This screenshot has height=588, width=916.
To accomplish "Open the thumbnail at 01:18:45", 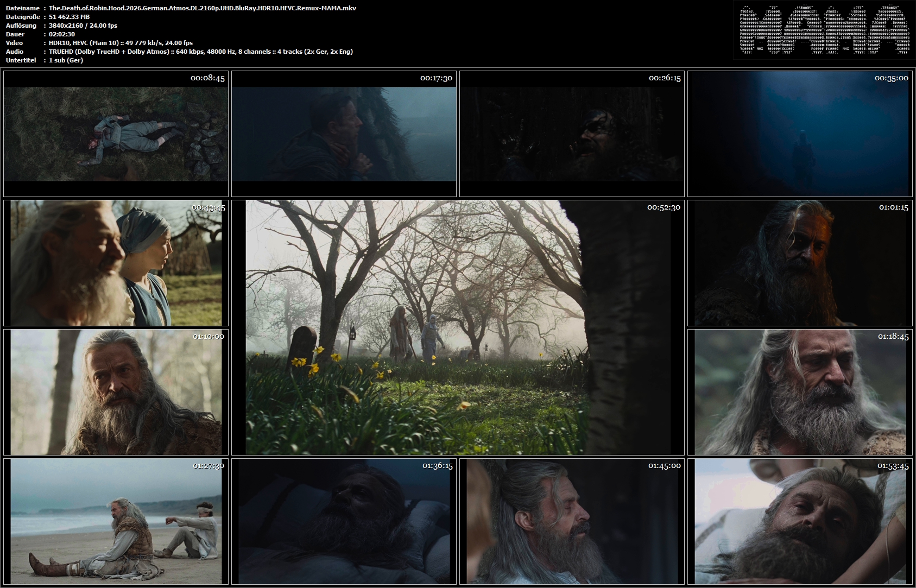I will point(800,392).
